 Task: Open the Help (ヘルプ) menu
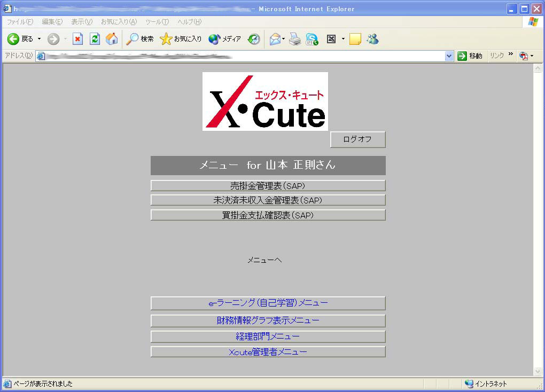point(190,22)
